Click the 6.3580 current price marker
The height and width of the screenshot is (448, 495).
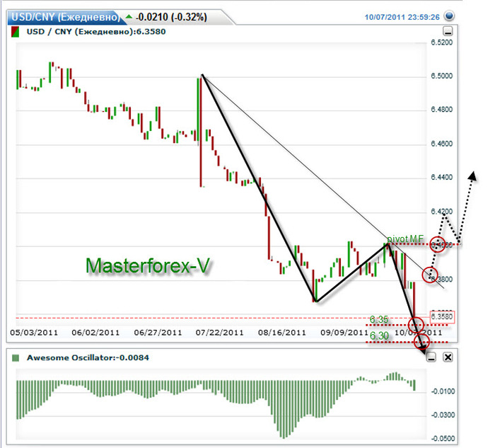[443, 316]
